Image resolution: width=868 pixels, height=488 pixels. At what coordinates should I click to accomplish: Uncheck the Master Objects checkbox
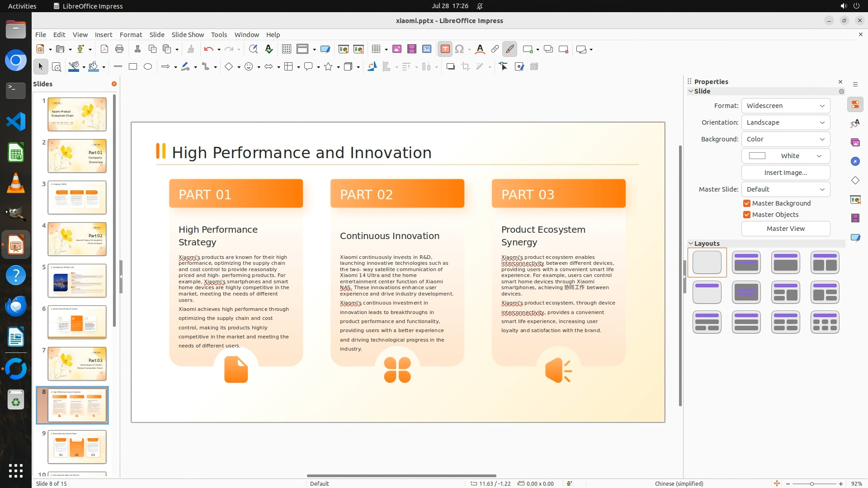(x=747, y=215)
